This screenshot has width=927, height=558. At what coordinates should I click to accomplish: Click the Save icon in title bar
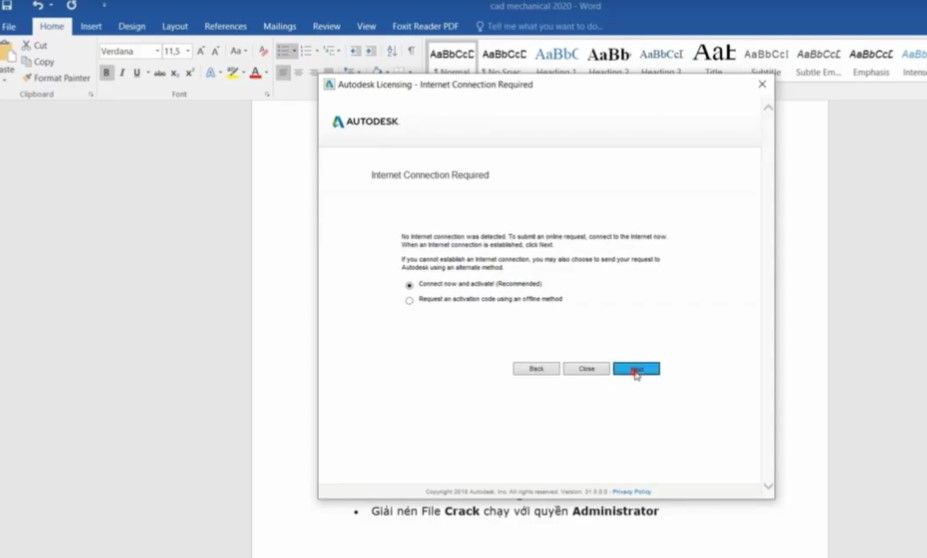7,5
